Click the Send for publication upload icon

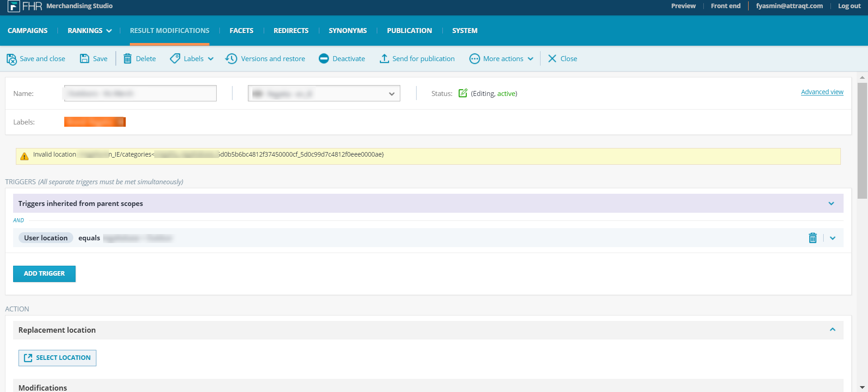[x=384, y=58]
